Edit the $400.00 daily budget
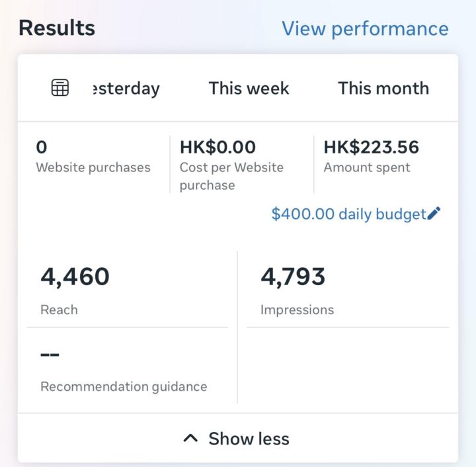Viewport: 476px width, 467px height. click(348, 214)
